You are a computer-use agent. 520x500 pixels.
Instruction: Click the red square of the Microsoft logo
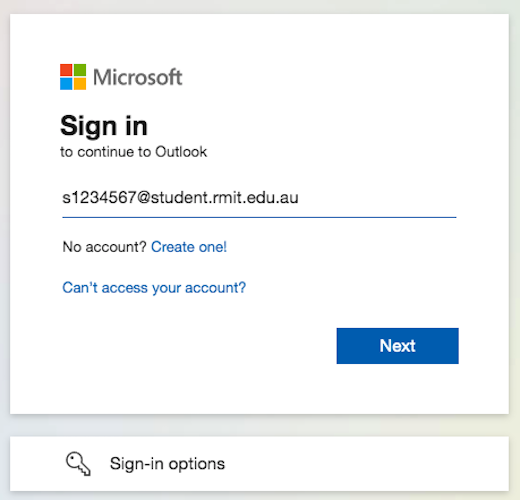[x=66, y=70]
